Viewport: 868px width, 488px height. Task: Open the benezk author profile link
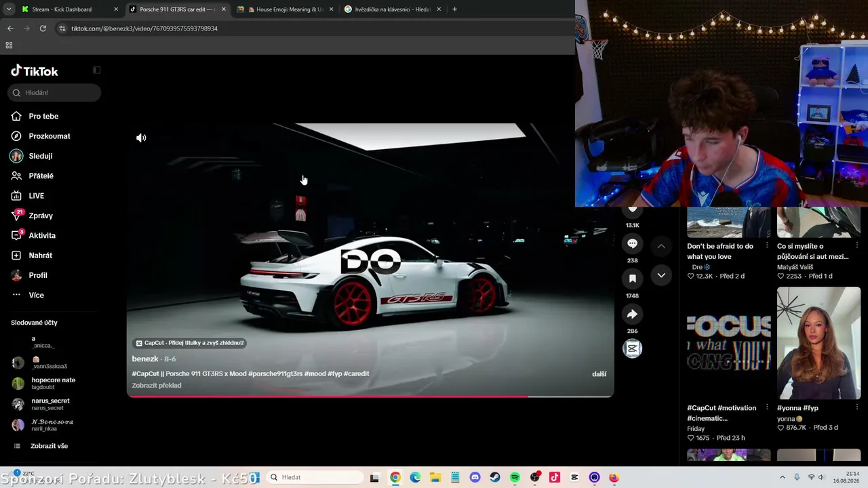pos(145,359)
